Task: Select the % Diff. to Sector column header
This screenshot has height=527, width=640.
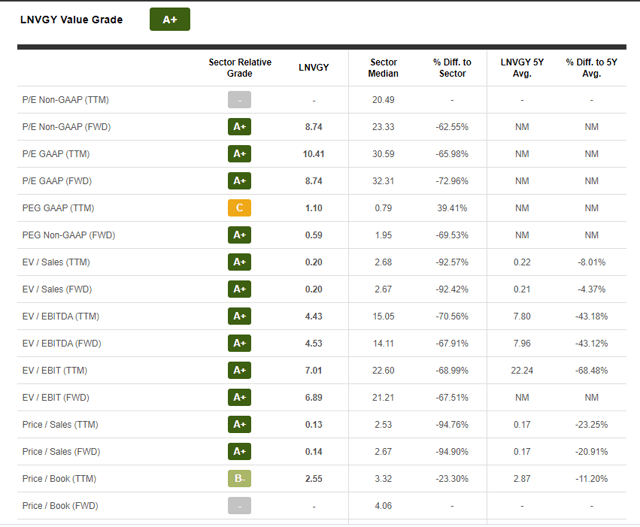Action: pos(451,67)
